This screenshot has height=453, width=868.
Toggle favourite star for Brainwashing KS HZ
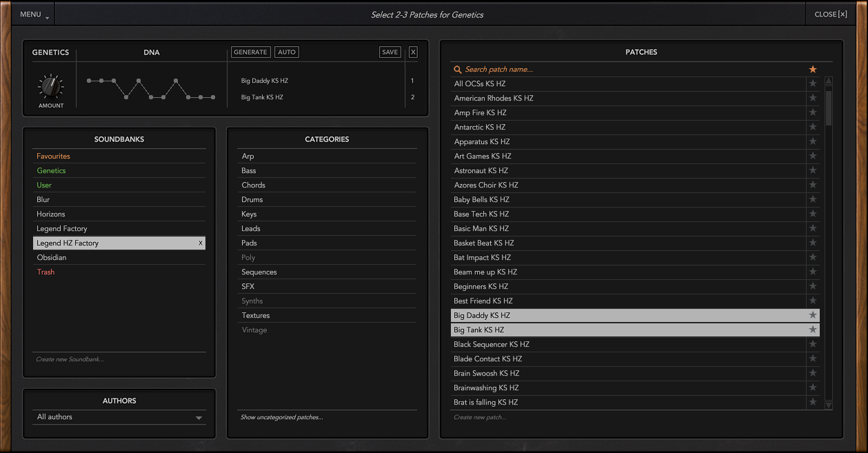[x=813, y=387]
